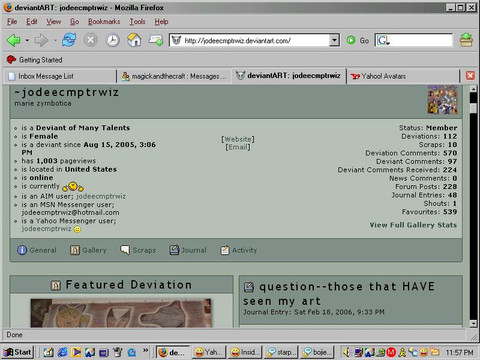This screenshot has width=480, height=360.
Task: Open the View Full Gallery Stats link
Action: [x=413, y=225]
